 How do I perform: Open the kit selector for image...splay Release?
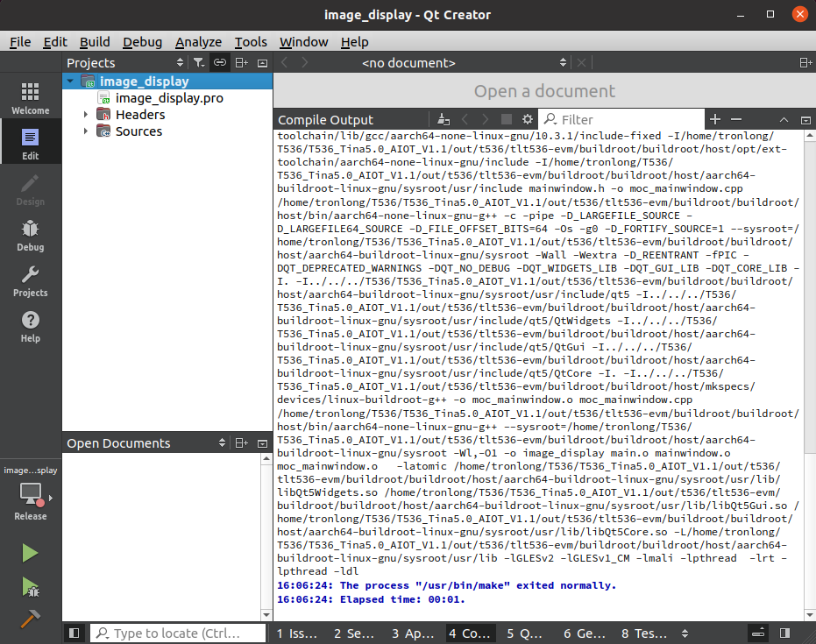coord(30,493)
